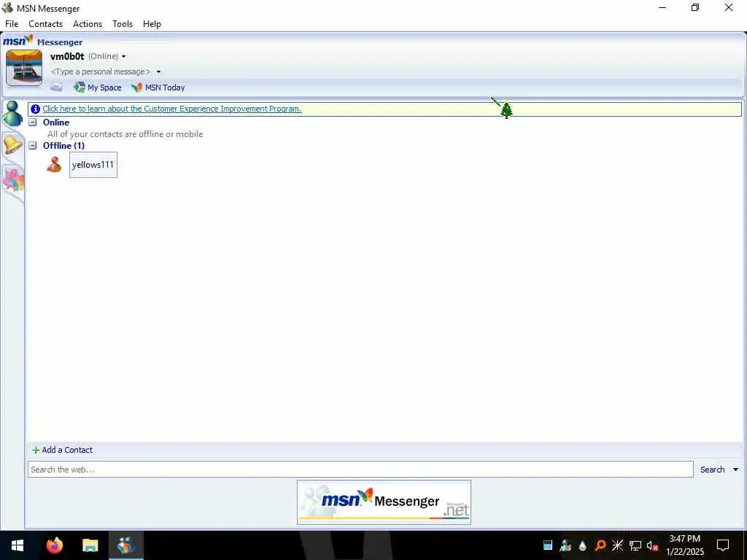Click the muted volume tray icon
Screen dimensions: 747x560
coord(652,545)
